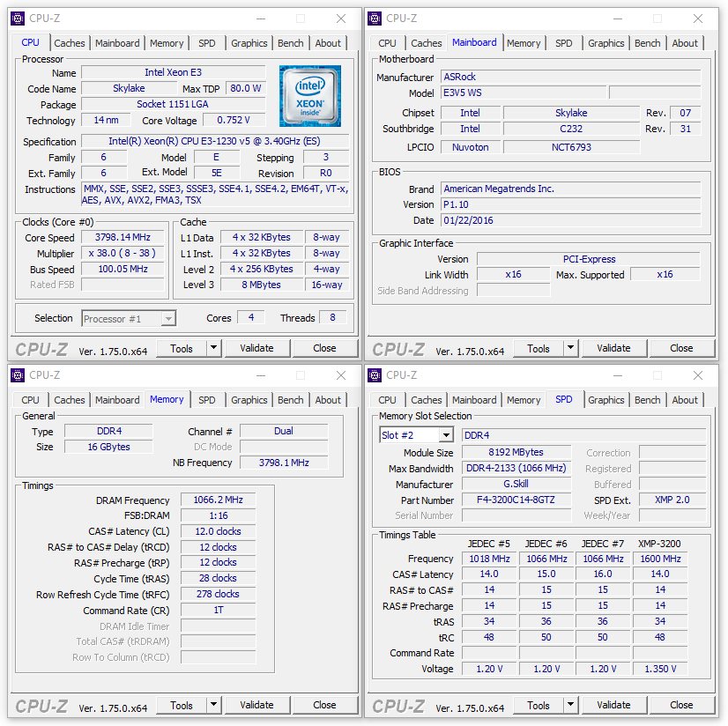Image resolution: width=728 pixels, height=726 pixels.
Task: Click Tools button in Mainboard window
Action: click(x=539, y=348)
